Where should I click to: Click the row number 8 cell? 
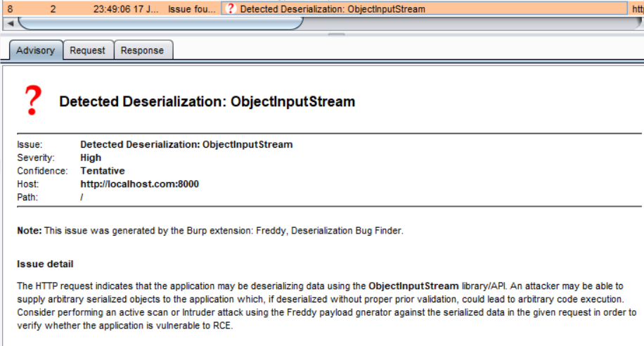[10, 9]
